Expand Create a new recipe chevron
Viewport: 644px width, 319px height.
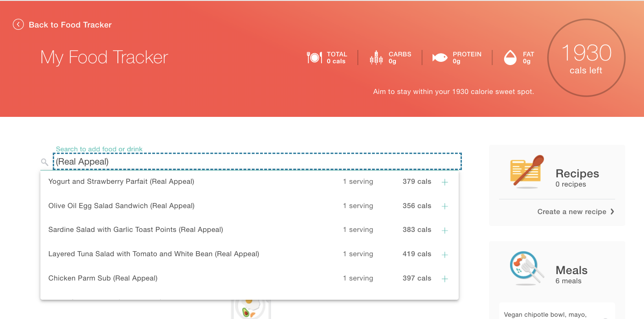click(612, 212)
